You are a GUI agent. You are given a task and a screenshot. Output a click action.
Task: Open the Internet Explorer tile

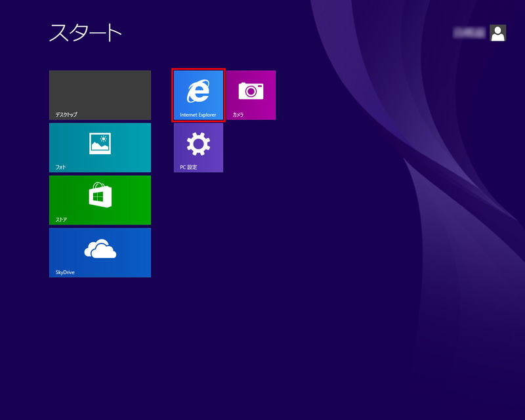pos(198,95)
